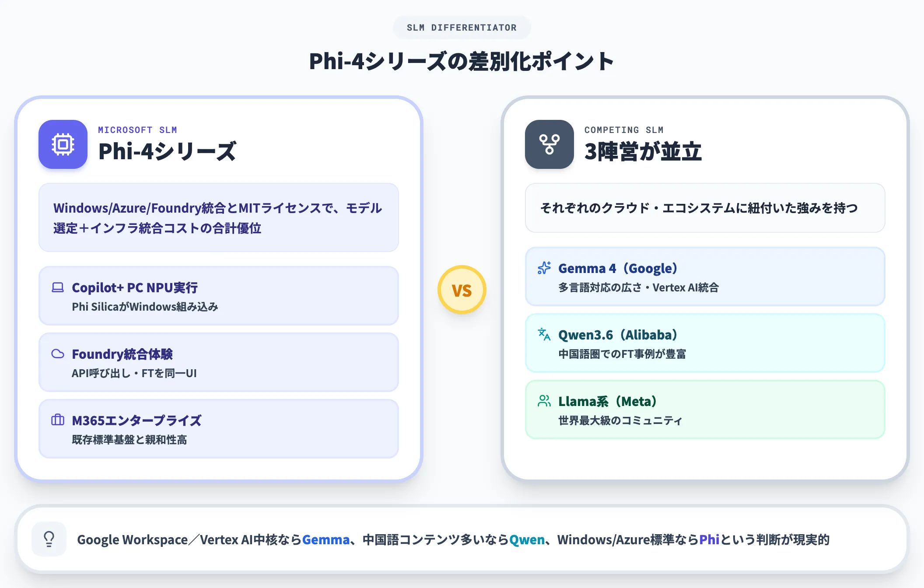Viewport: 924px width, 588px height.
Task: Click the purple chip icon beside Phi-4シリーズ
Action: tap(63, 144)
